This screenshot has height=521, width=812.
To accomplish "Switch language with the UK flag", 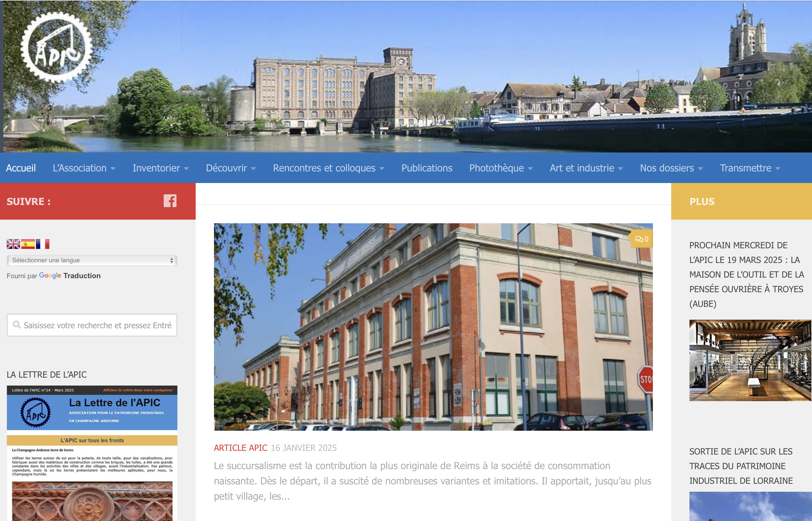I will (x=13, y=244).
